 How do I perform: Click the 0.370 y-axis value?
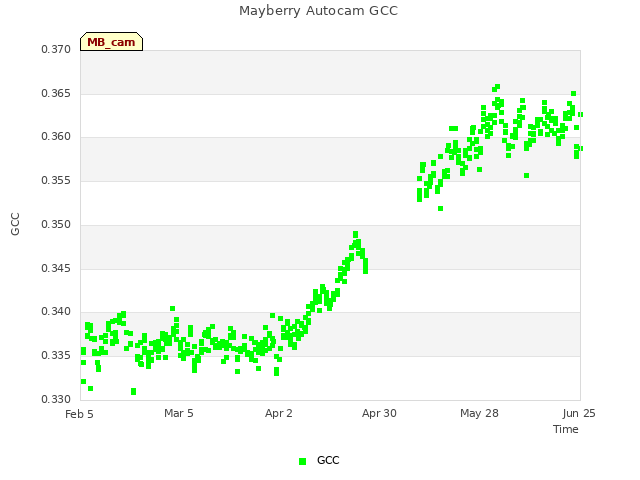coord(56,49)
